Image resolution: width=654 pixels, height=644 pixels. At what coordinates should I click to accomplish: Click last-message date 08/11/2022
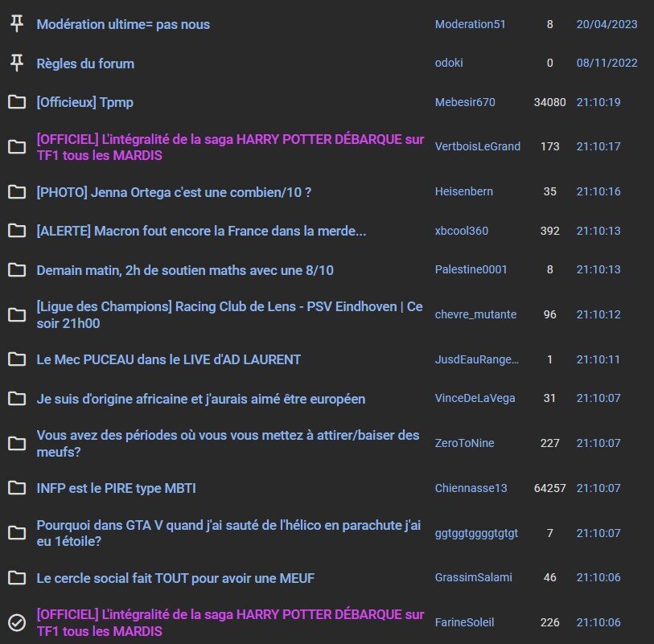tap(607, 63)
